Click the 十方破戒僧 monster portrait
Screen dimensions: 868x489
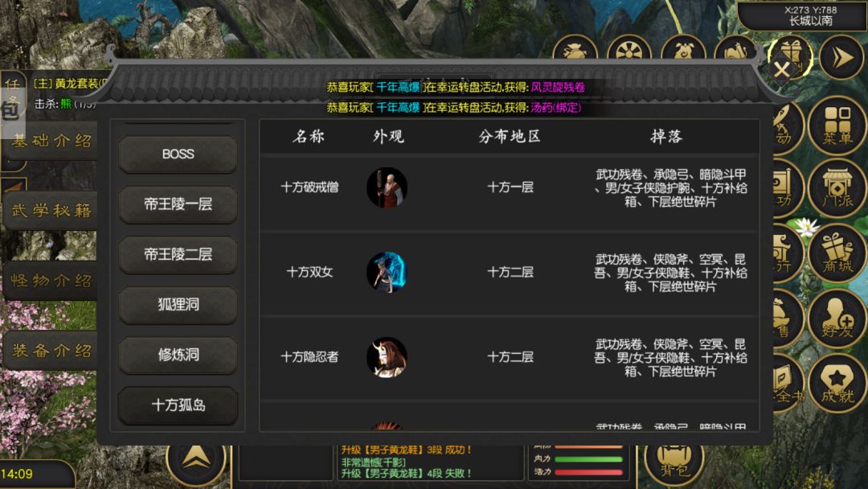(x=387, y=187)
